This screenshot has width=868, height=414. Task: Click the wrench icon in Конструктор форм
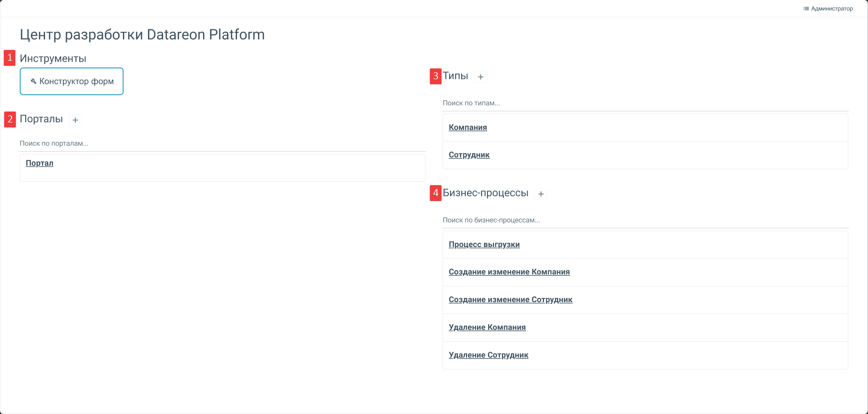pyautogui.click(x=33, y=81)
